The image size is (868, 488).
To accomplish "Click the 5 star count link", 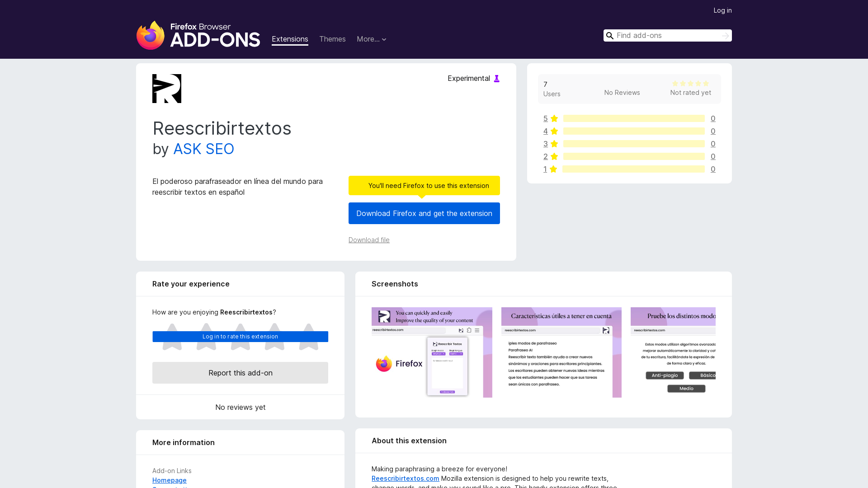I will point(546,118).
